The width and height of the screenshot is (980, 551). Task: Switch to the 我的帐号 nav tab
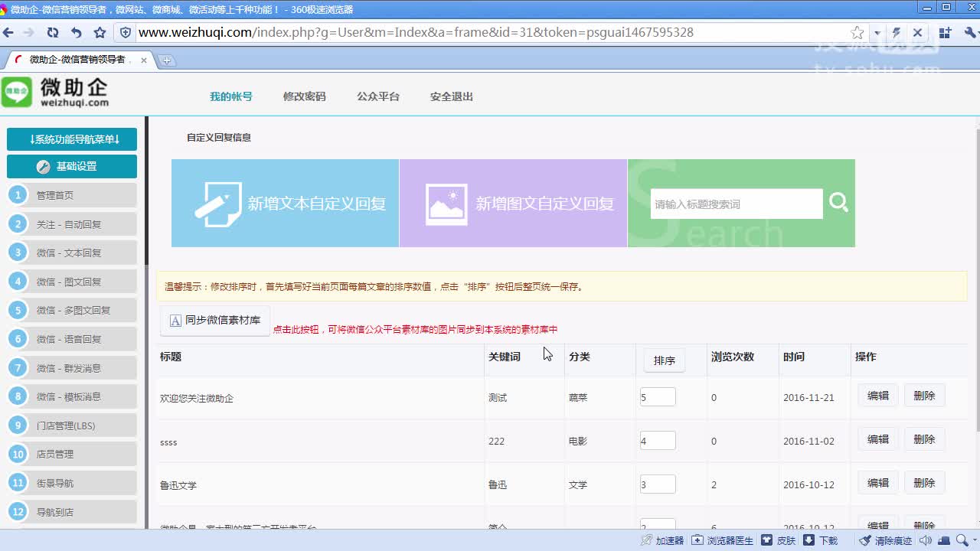tap(230, 96)
